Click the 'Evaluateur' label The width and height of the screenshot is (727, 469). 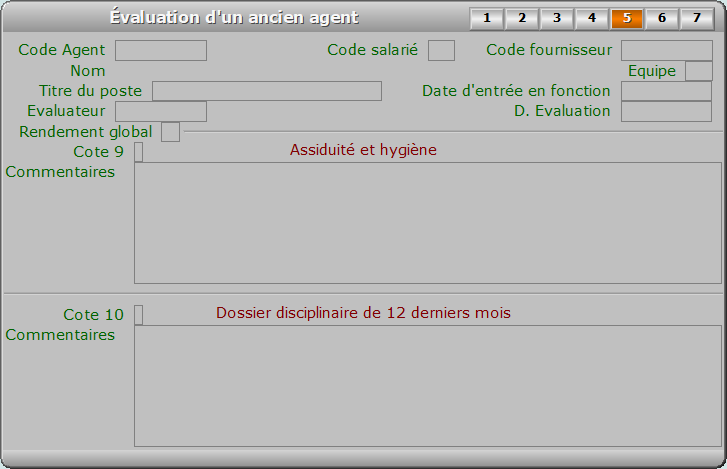pos(66,111)
